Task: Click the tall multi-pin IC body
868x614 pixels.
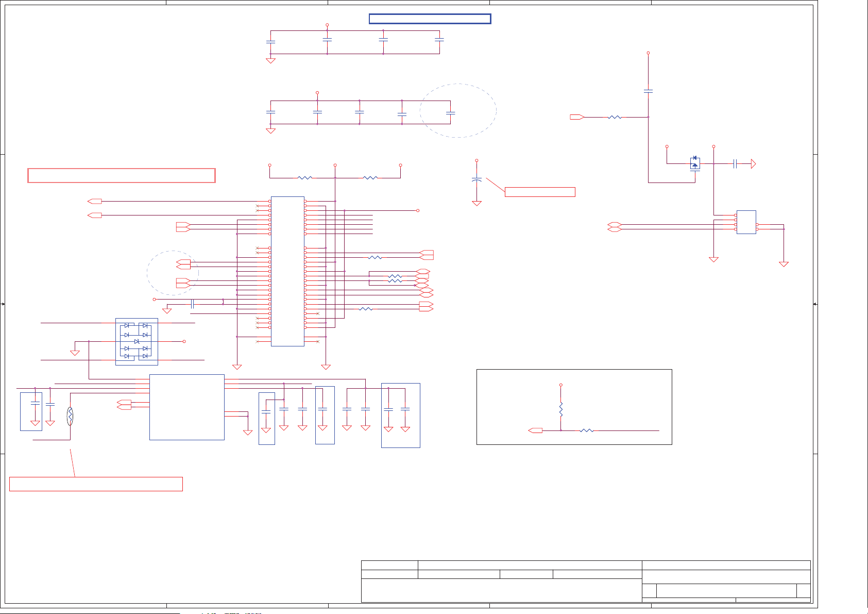Action: pyautogui.click(x=287, y=271)
